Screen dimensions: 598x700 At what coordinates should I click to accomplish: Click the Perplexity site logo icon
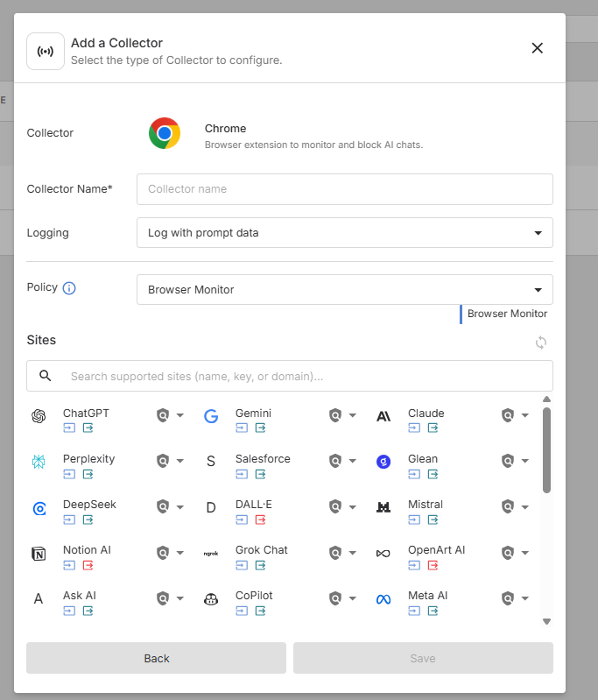click(x=39, y=462)
